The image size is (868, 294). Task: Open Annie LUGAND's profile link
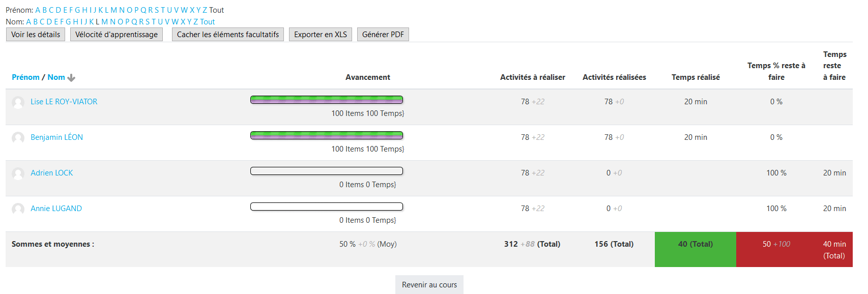point(56,209)
